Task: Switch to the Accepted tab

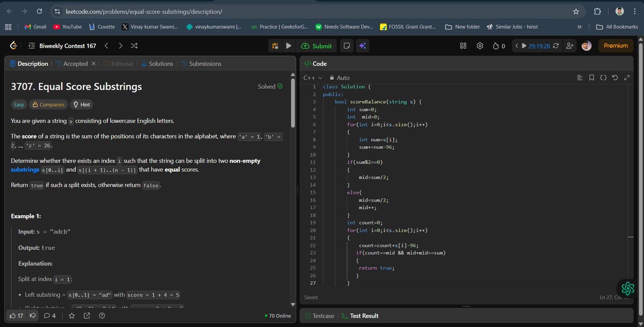Action: click(x=71, y=64)
